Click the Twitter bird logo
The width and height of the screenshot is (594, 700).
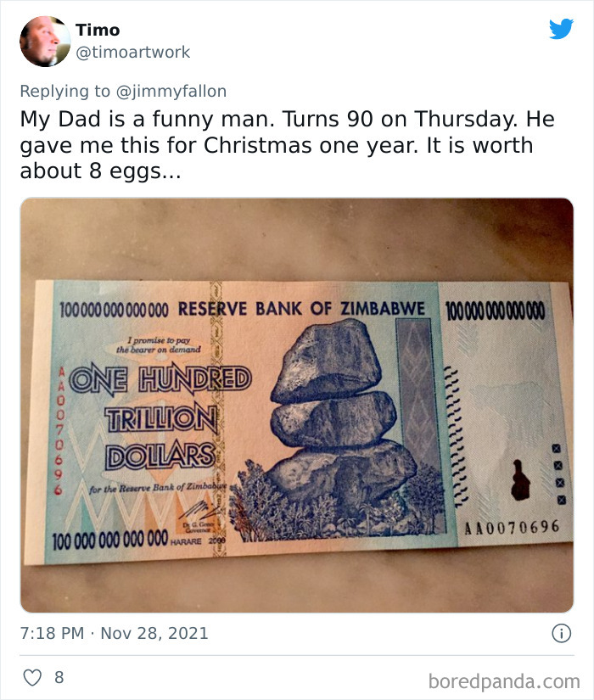point(561,30)
